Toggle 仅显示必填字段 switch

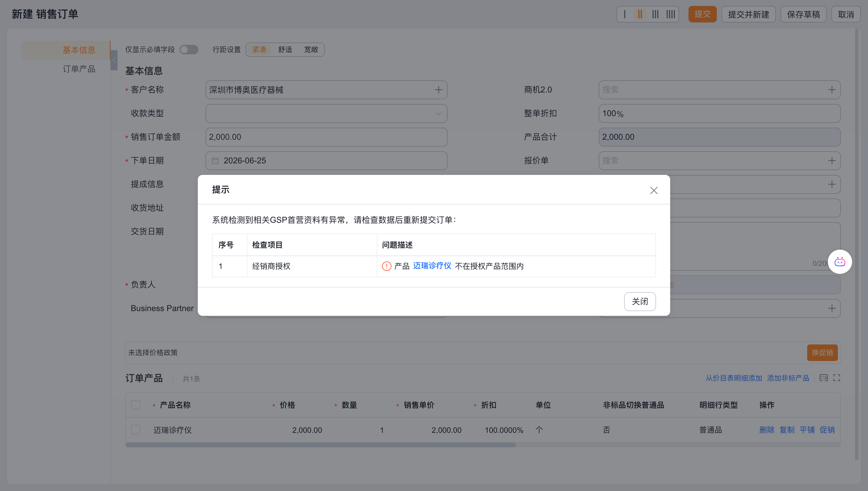189,50
